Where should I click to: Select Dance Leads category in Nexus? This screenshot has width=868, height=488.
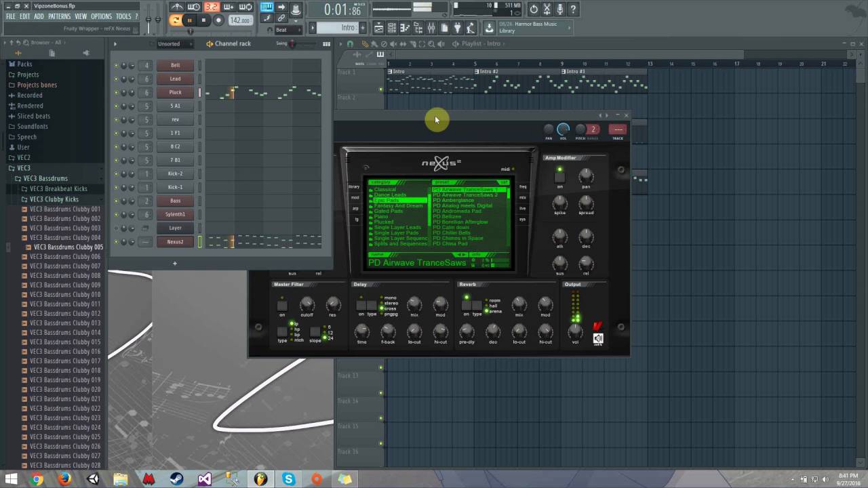390,195
